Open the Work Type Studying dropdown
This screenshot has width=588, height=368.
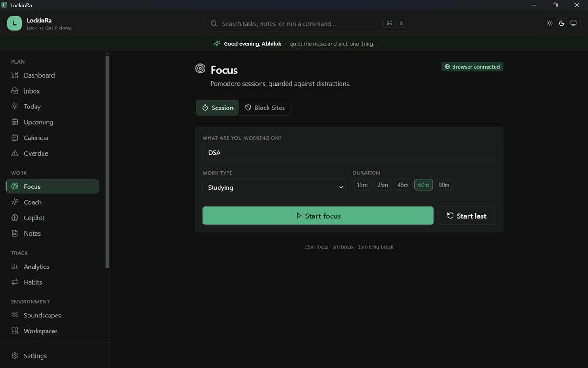click(274, 187)
